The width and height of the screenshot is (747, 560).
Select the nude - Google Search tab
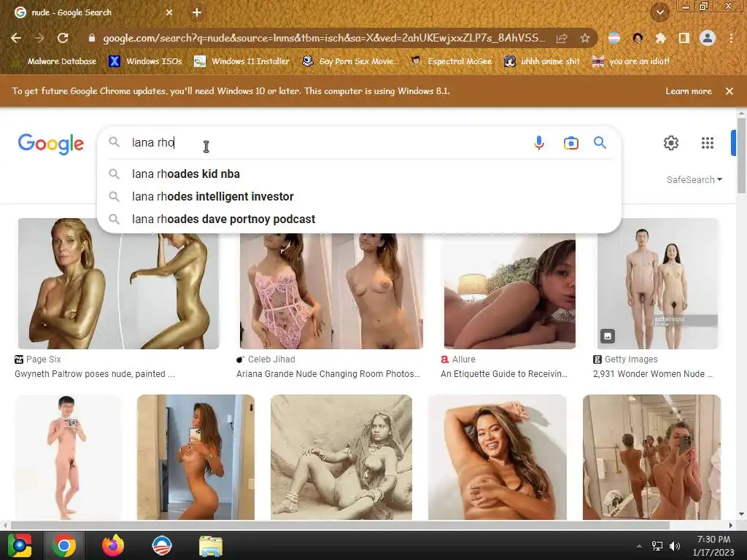pyautogui.click(x=94, y=13)
